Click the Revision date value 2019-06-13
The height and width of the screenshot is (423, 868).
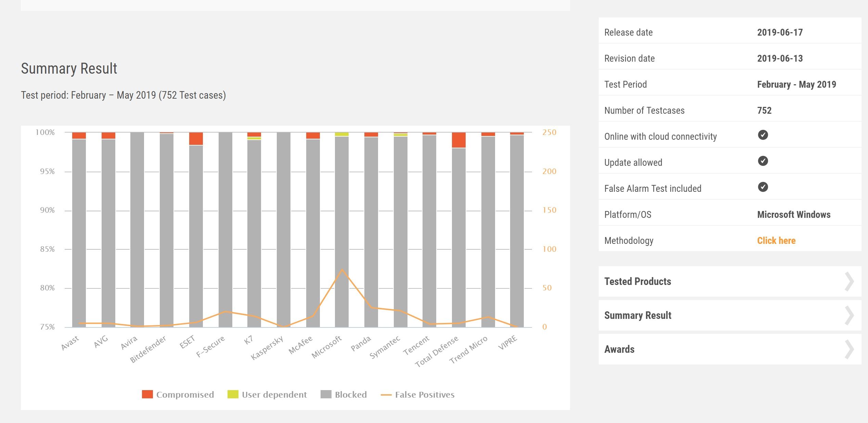[x=780, y=58]
